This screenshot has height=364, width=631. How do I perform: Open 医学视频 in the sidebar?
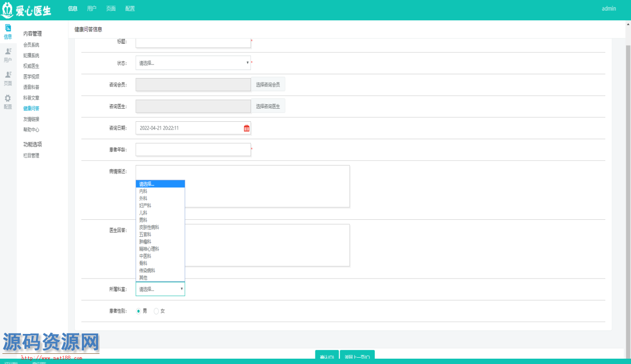pyautogui.click(x=31, y=77)
